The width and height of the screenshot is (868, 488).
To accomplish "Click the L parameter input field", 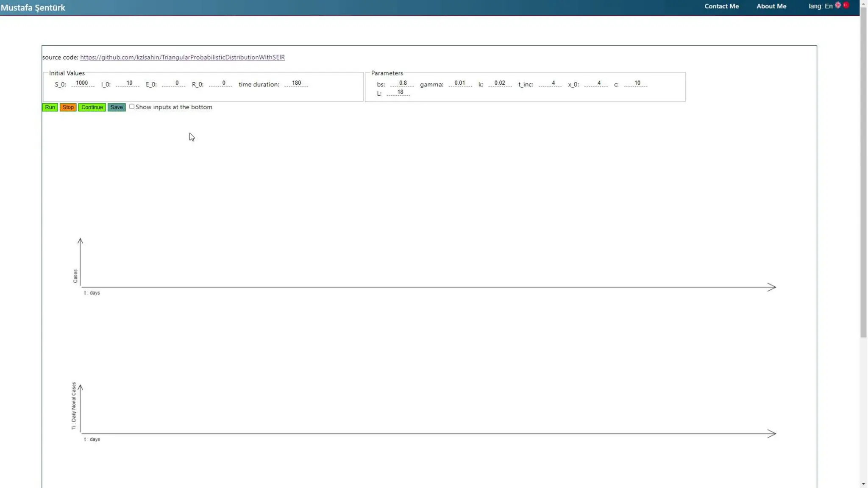I will point(399,92).
